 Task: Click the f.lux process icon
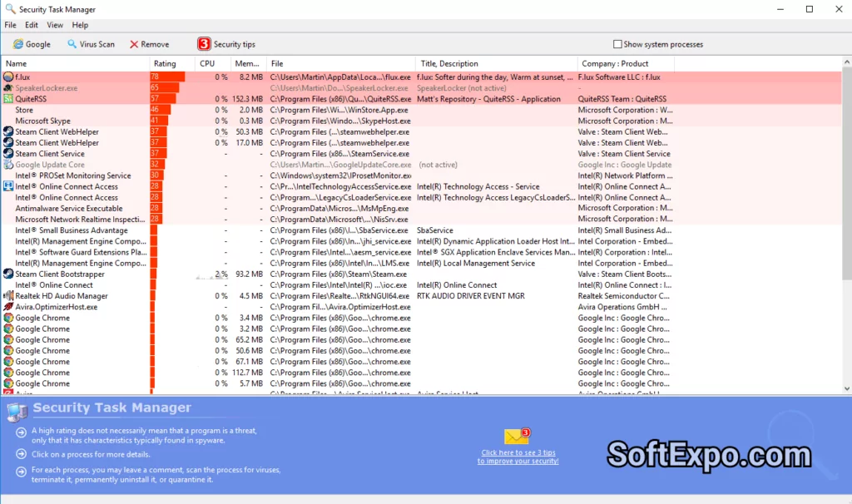click(x=7, y=77)
